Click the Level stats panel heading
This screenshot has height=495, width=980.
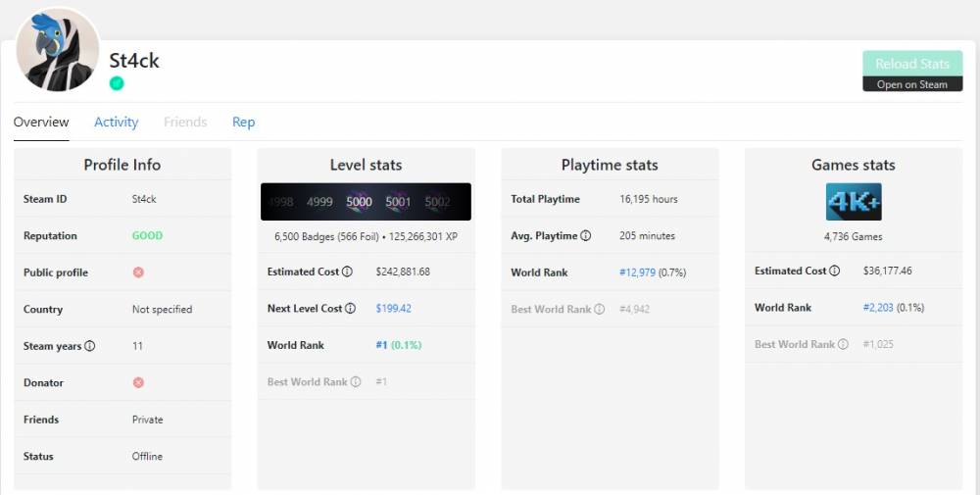[x=367, y=165]
